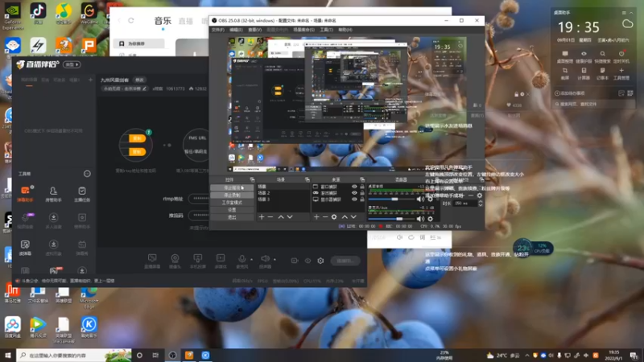Click upper orange 复制 button in 直播伴侣
The width and height of the screenshot is (644, 362).
137,138
